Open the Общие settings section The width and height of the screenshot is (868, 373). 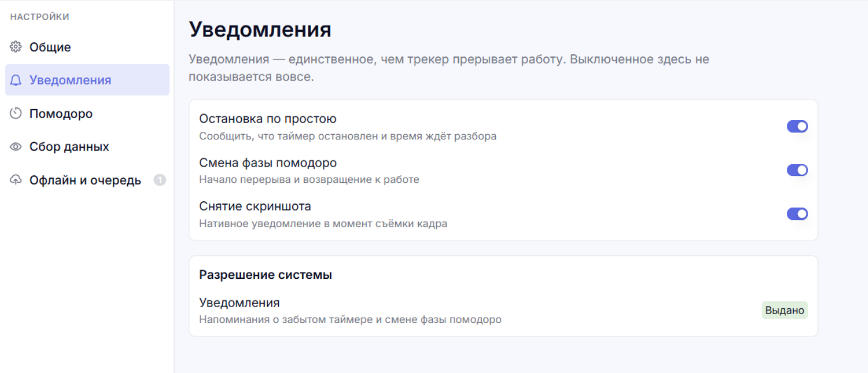point(87,47)
